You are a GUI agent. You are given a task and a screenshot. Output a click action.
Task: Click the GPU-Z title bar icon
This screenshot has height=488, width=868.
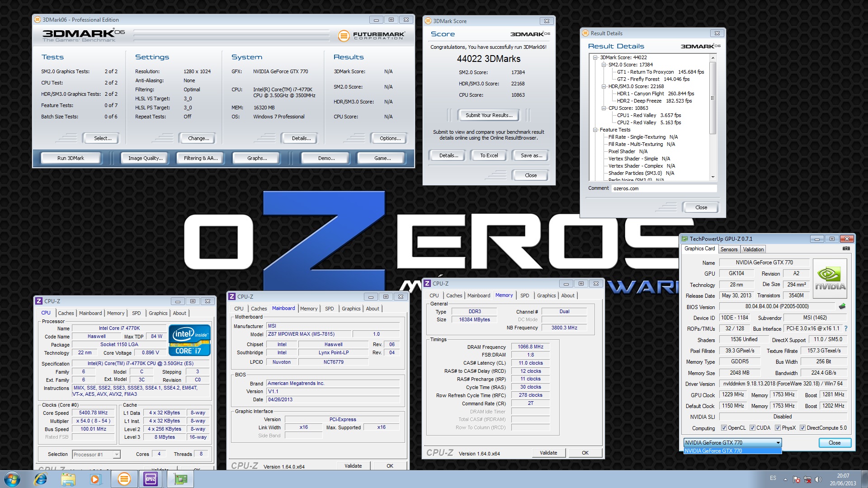tap(685, 239)
